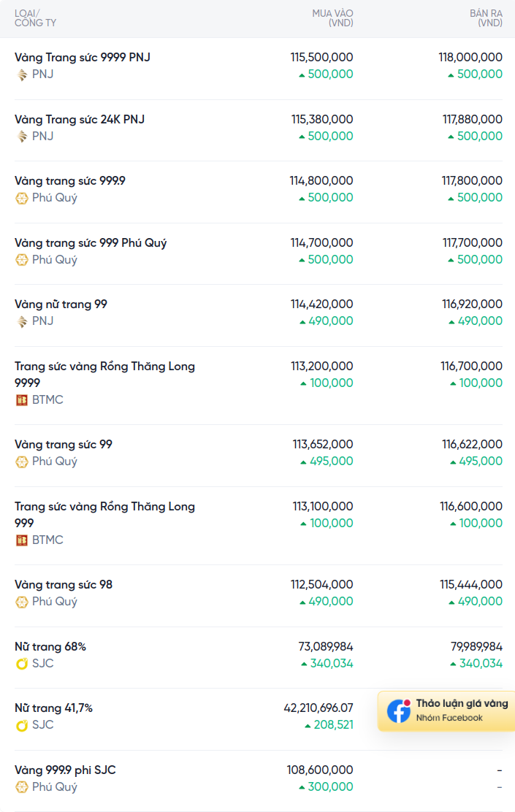Select the LOẠI/CÔNG TY column header
This screenshot has height=812, width=515.
click(x=35, y=18)
